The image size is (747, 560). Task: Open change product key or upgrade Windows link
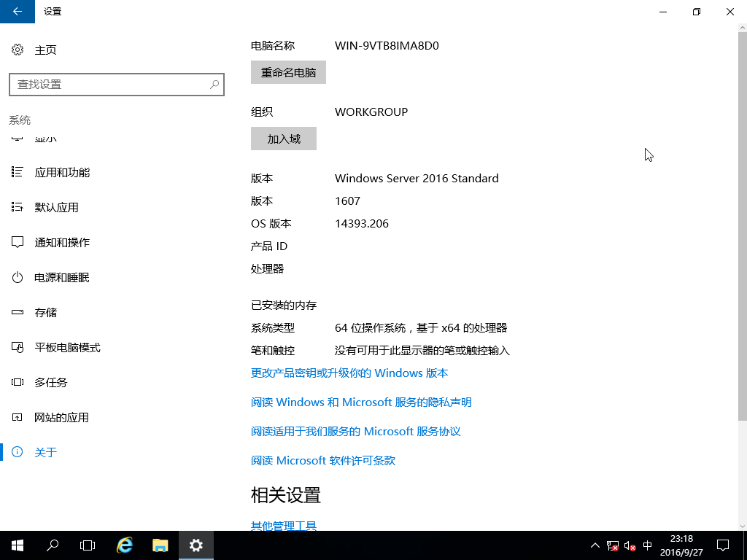click(x=349, y=373)
